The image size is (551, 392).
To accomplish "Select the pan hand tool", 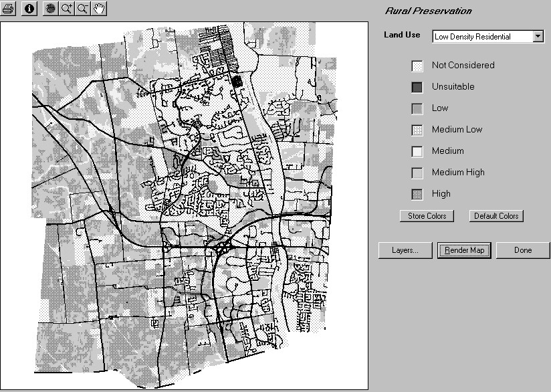I will coord(99,9).
